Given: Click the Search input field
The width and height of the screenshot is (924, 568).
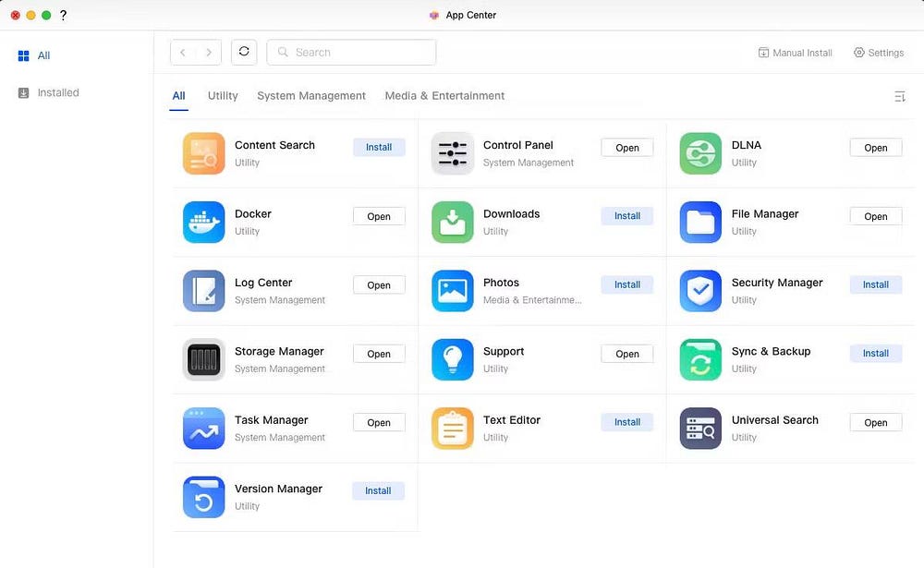Looking at the screenshot, I should (351, 52).
